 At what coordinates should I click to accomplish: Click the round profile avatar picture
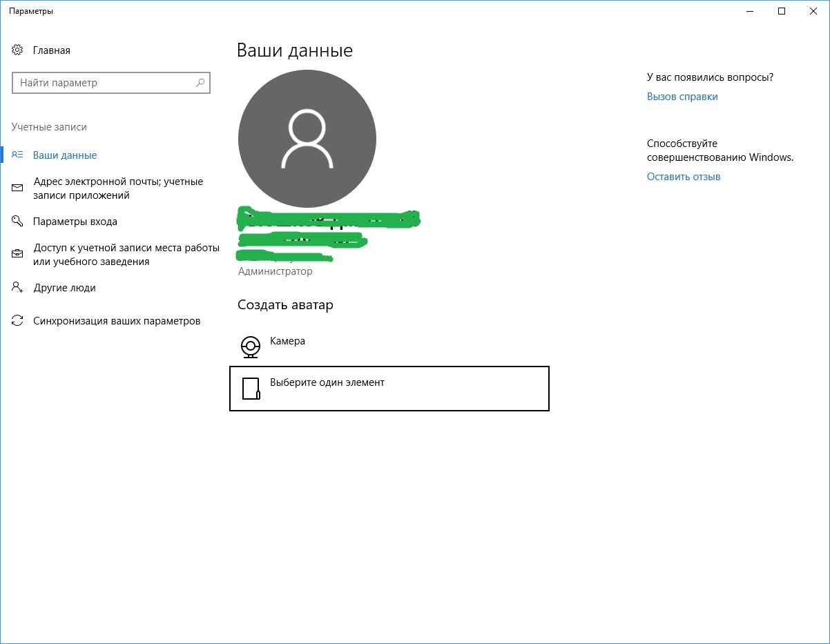[307, 139]
